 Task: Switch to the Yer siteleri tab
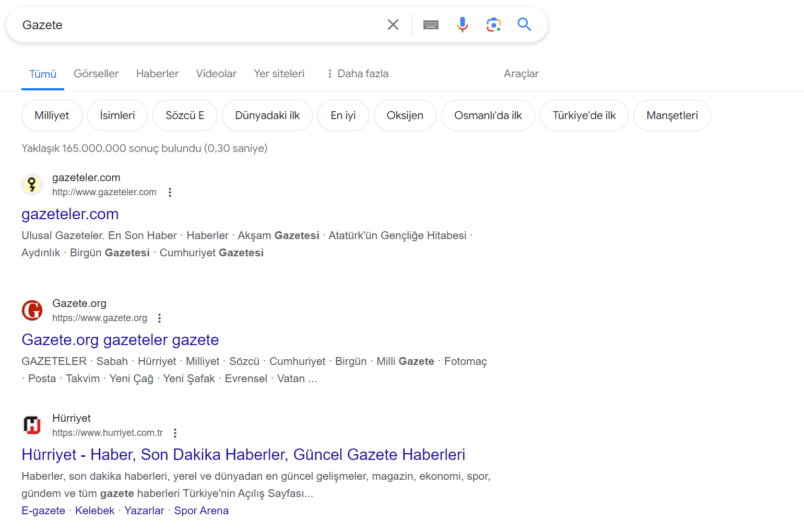279,74
